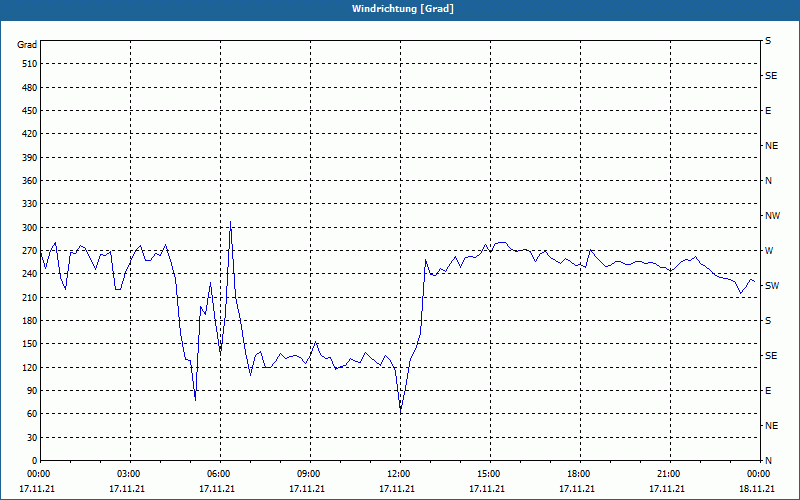This screenshot has height=500, width=800.
Task: Click the 00:00 label above 18.11.21
Action: point(759,474)
